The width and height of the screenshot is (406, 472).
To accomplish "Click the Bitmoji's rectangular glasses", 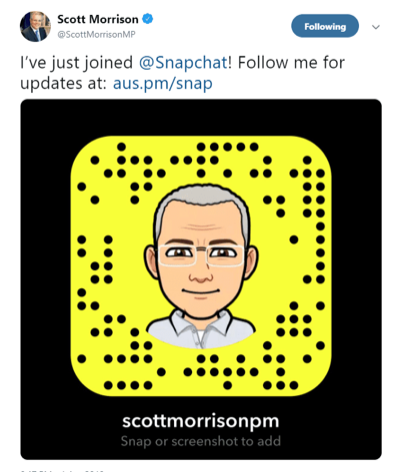I will (201, 255).
